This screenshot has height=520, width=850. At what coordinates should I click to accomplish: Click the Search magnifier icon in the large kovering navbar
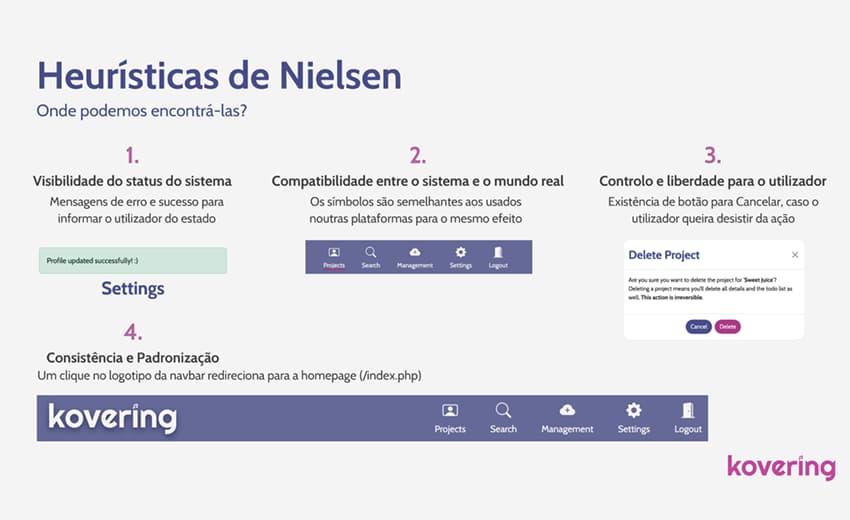(x=503, y=410)
